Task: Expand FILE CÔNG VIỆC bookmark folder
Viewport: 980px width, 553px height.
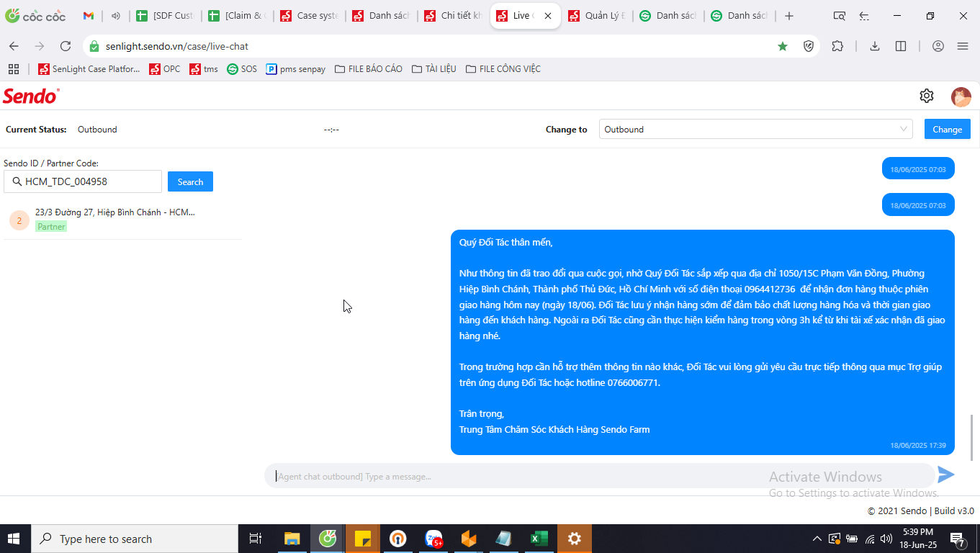Action: click(x=503, y=69)
